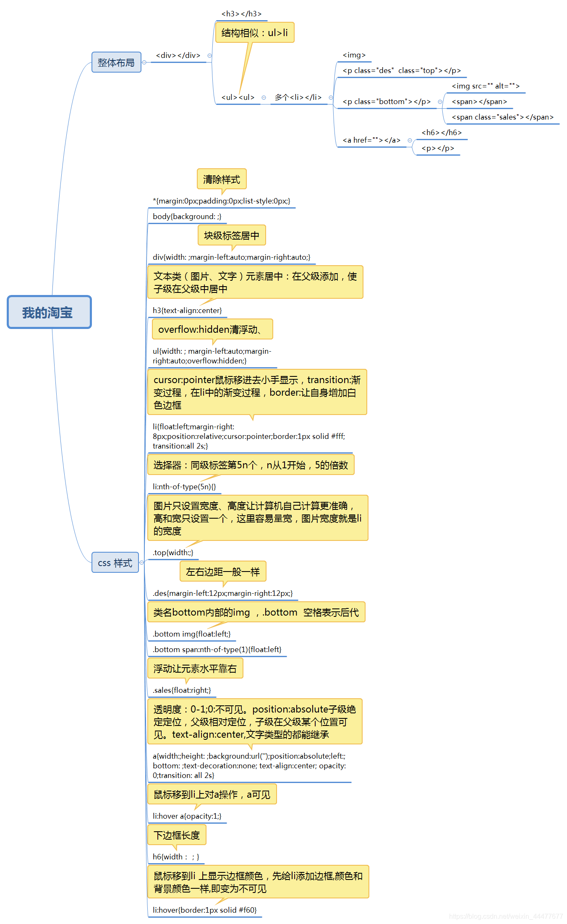Select the <div></div> node
This screenshot has height=924, width=567.
coord(178,55)
